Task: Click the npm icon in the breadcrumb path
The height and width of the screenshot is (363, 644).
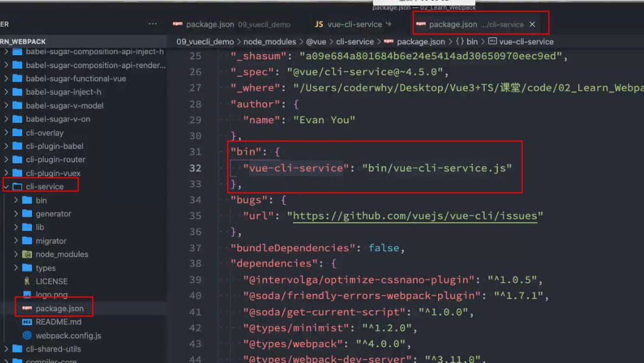Action: pos(389,41)
